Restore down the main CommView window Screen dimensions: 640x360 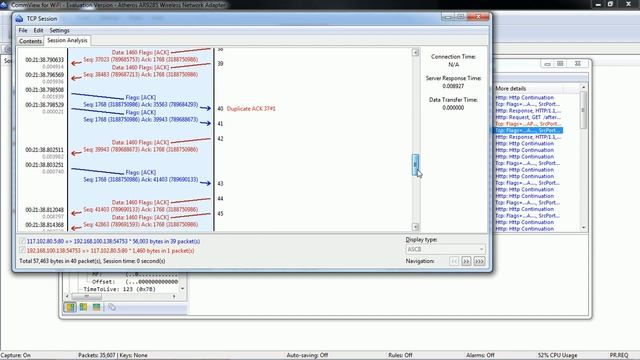pyautogui.click(x=611, y=4)
